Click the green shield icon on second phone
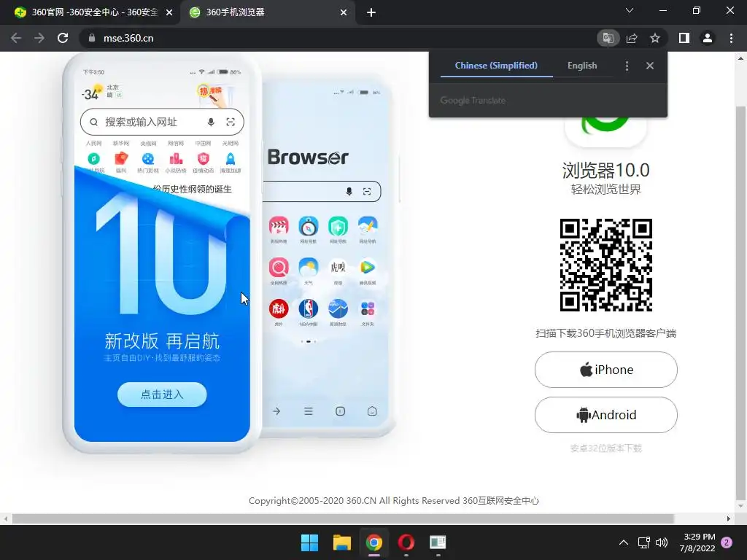This screenshot has height=560, width=747. coord(338,226)
